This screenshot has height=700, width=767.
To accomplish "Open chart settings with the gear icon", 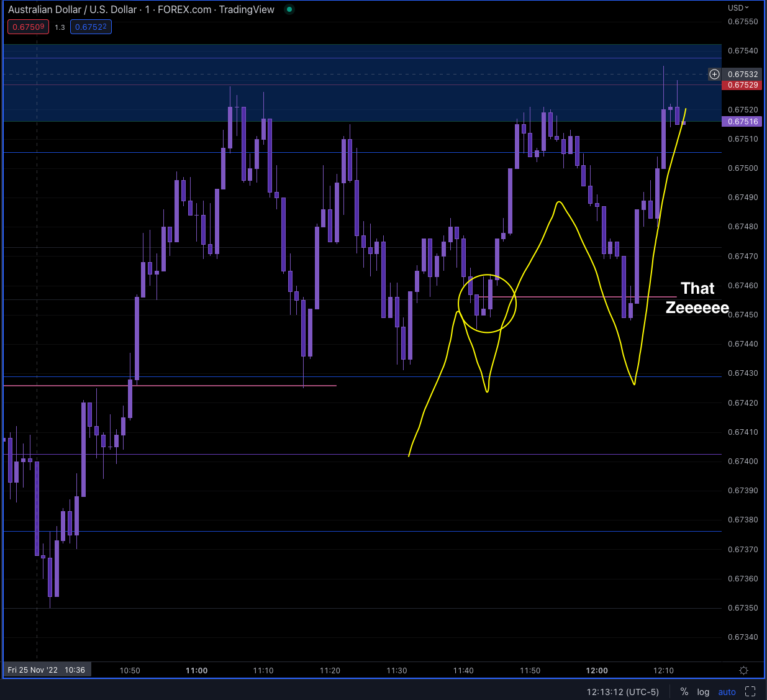I will tap(743, 671).
